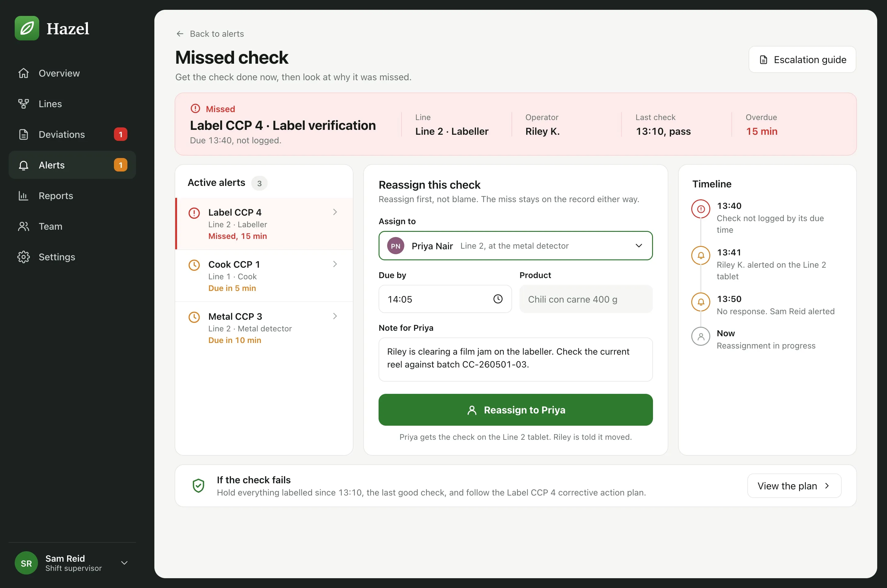Open the Deviations section

[72, 134]
